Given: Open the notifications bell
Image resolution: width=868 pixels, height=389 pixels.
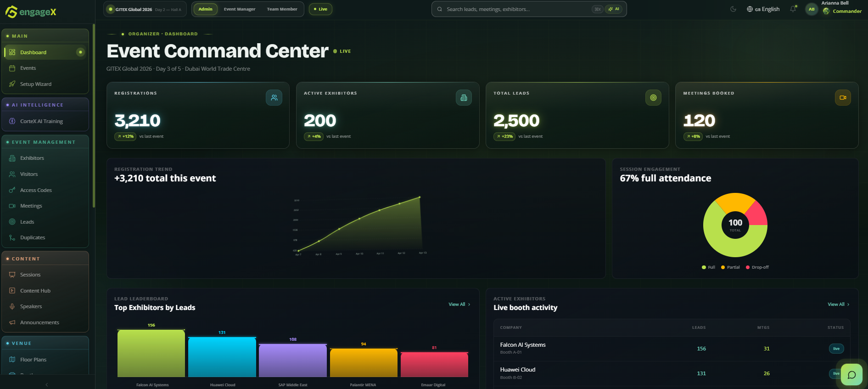Looking at the screenshot, I should (x=793, y=9).
